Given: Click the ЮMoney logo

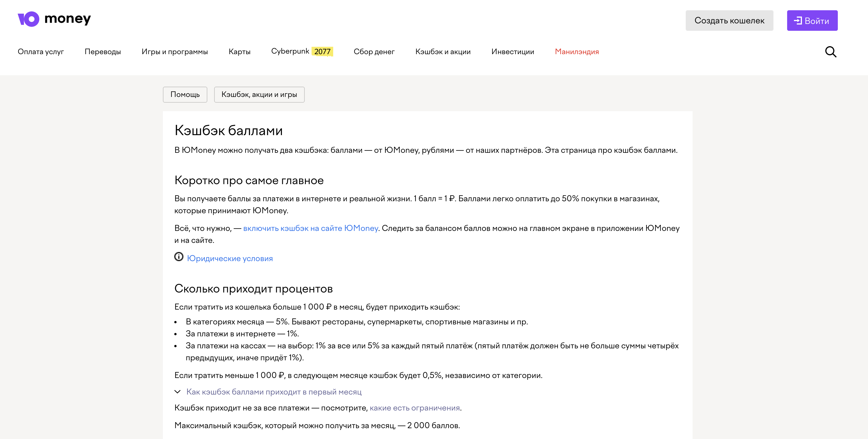Looking at the screenshot, I should pyautogui.click(x=54, y=19).
